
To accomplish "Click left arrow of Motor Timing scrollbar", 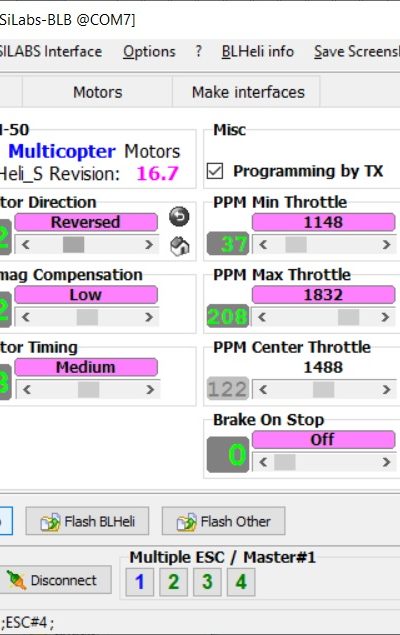I will (27, 390).
